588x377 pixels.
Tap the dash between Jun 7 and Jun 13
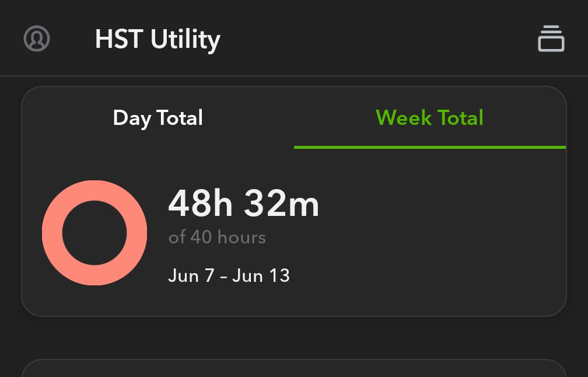pos(223,277)
